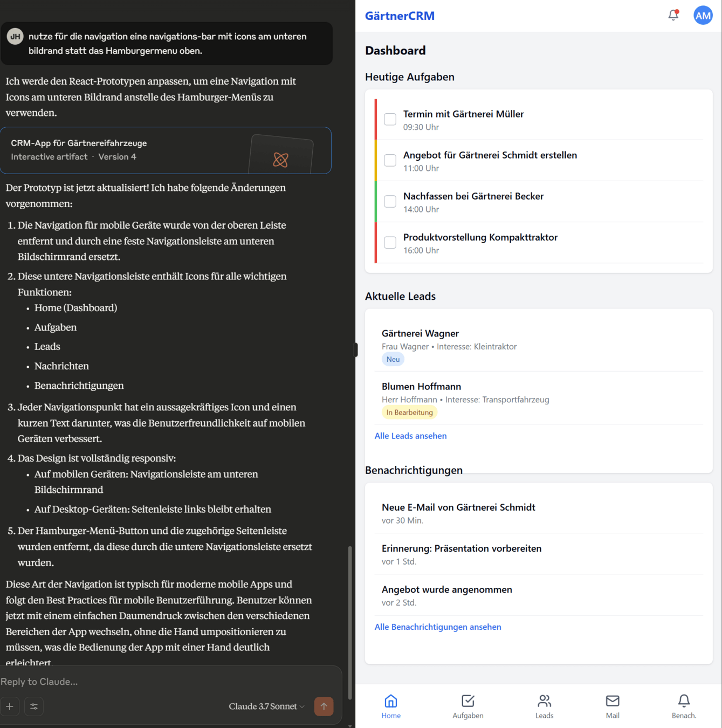The image size is (722, 728).
Task: Open Leads in bottom navigation bar
Action: [x=545, y=706]
